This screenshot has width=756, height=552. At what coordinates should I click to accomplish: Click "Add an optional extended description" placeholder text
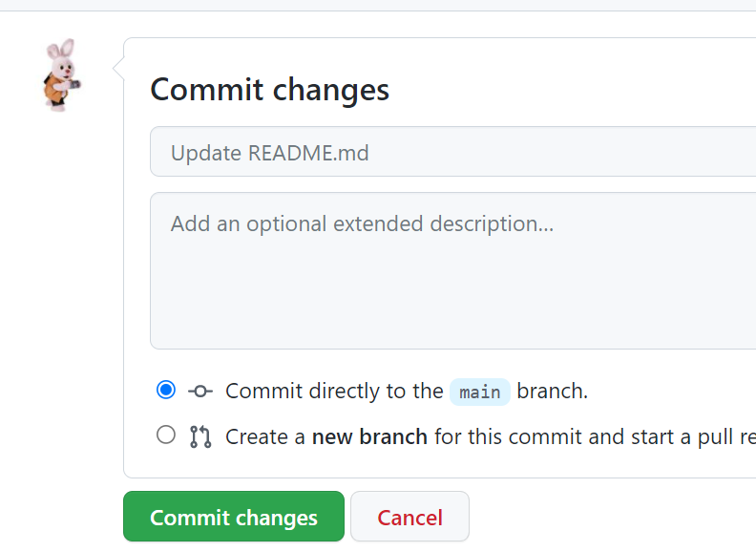(x=362, y=224)
